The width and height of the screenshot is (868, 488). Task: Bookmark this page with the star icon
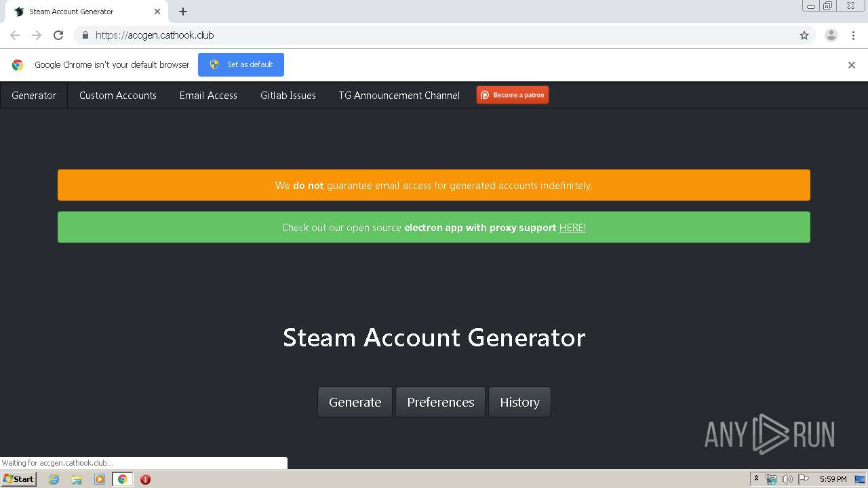(804, 35)
